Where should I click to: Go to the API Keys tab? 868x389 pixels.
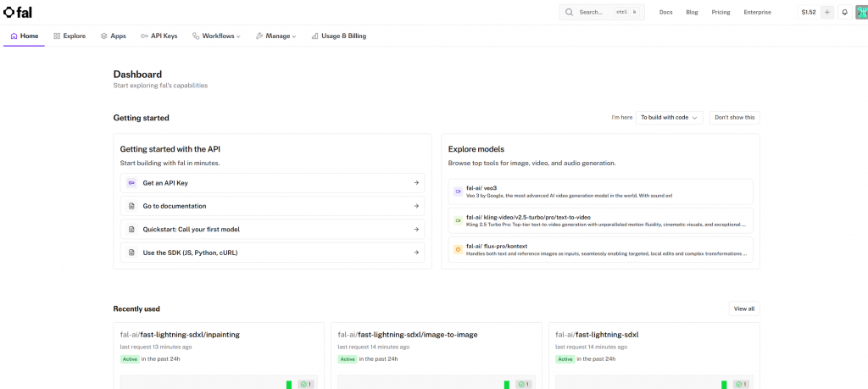point(159,36)
